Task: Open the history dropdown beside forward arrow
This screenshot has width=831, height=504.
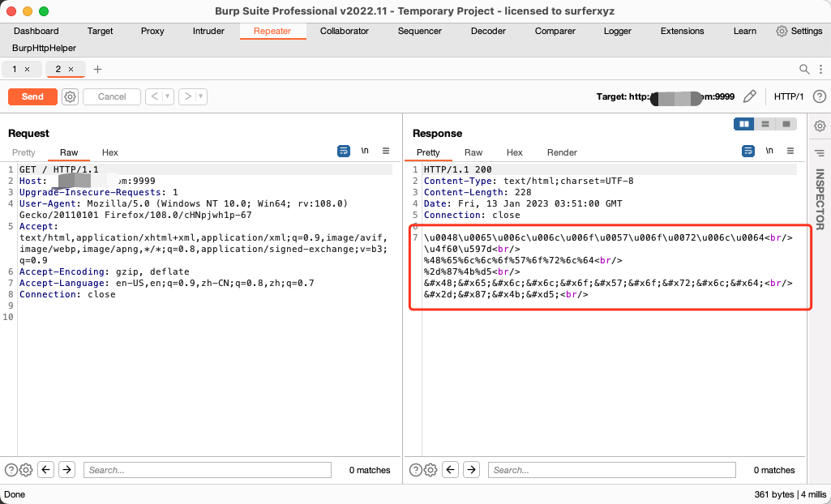Action: click(x=201, y=97)
